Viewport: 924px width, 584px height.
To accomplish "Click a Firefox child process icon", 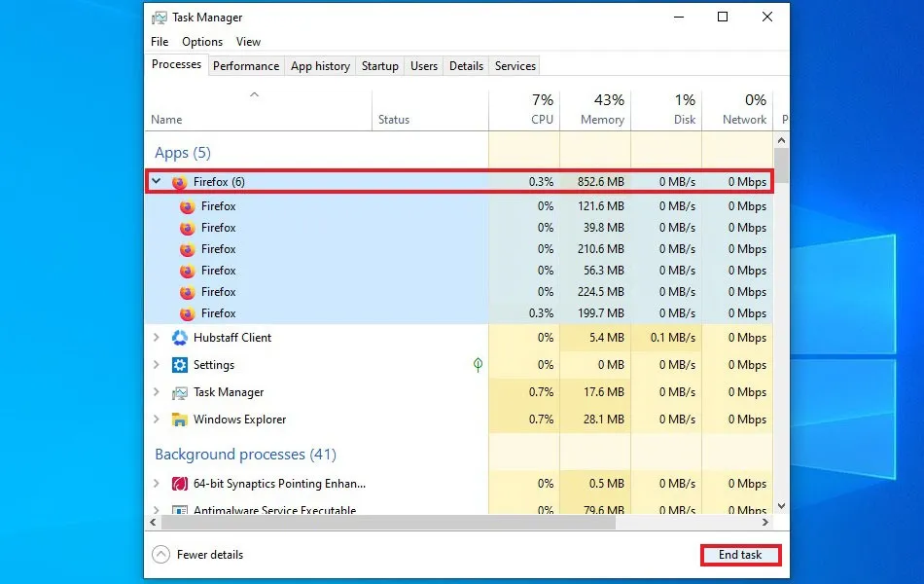I will coord(188,206).
